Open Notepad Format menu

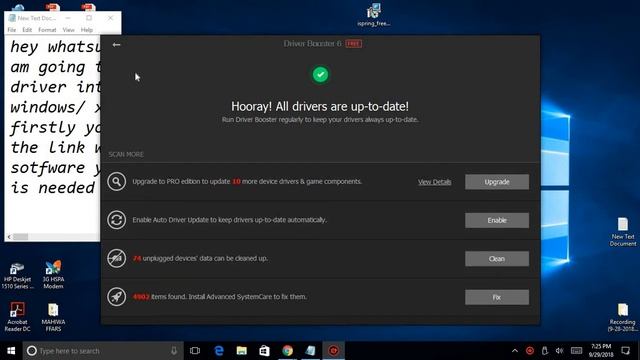(47, 30)
